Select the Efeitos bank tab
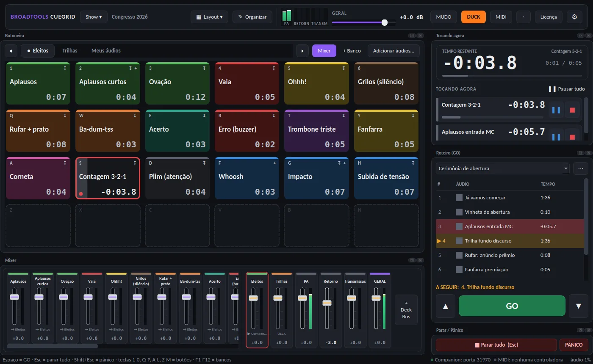Viewport: 593px width, 364px height. (38, 51)
